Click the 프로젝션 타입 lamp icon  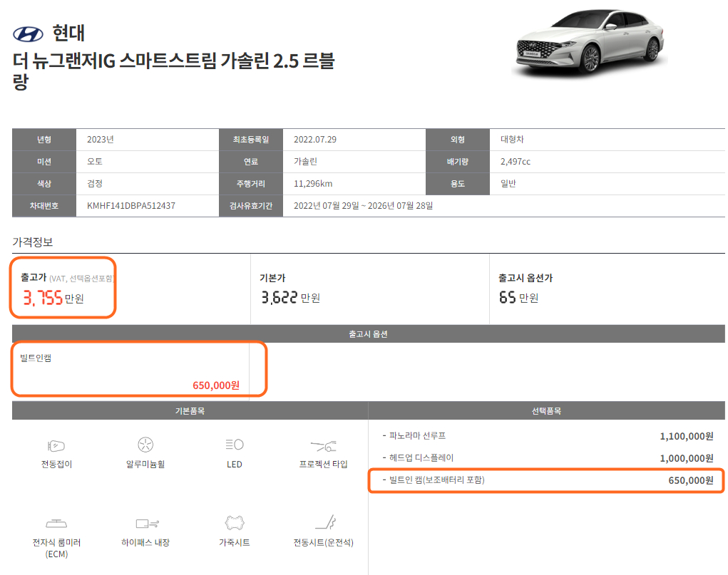point(323,446)
